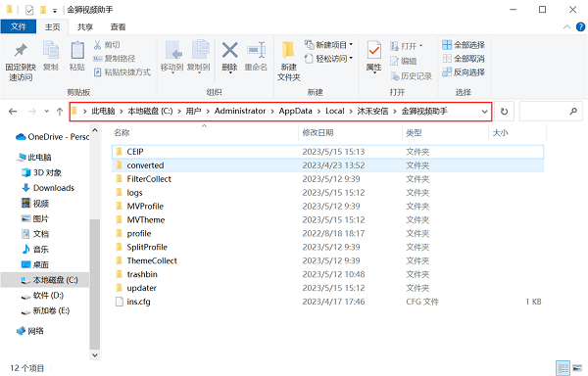Click the Back navigation arrow
Image resolution: width=588 pixels, height=376 pixels.
[x=13, y=112]
